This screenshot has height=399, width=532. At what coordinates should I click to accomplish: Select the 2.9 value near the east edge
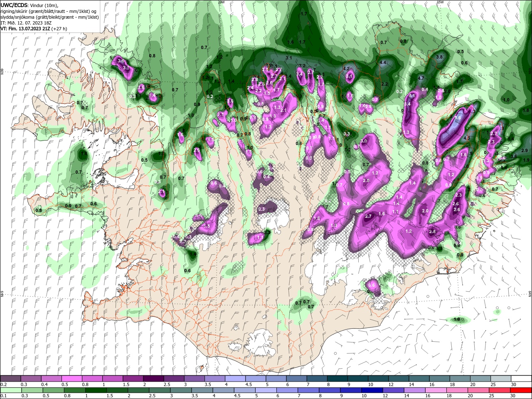click(x=524, y=150)
